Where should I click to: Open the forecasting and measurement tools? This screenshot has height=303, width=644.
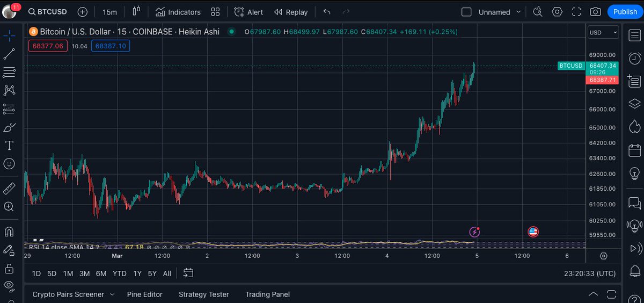click(9, 109)
